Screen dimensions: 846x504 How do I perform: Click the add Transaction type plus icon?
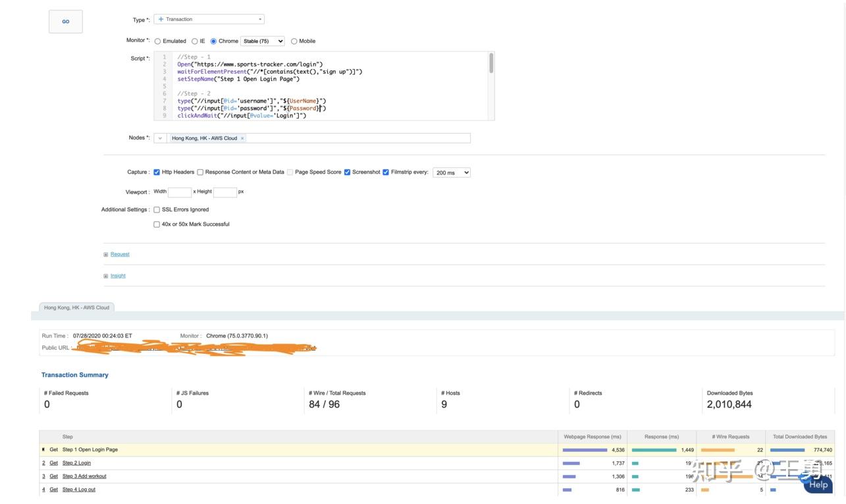160,18
